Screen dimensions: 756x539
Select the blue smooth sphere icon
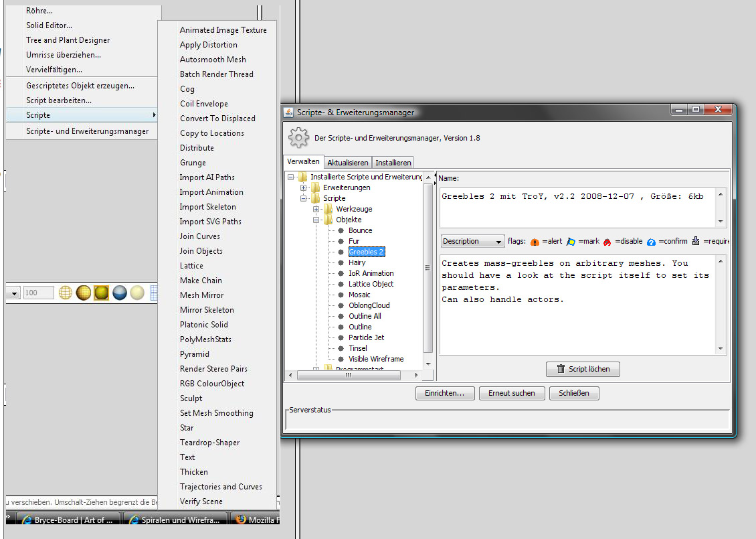[120, 293]
